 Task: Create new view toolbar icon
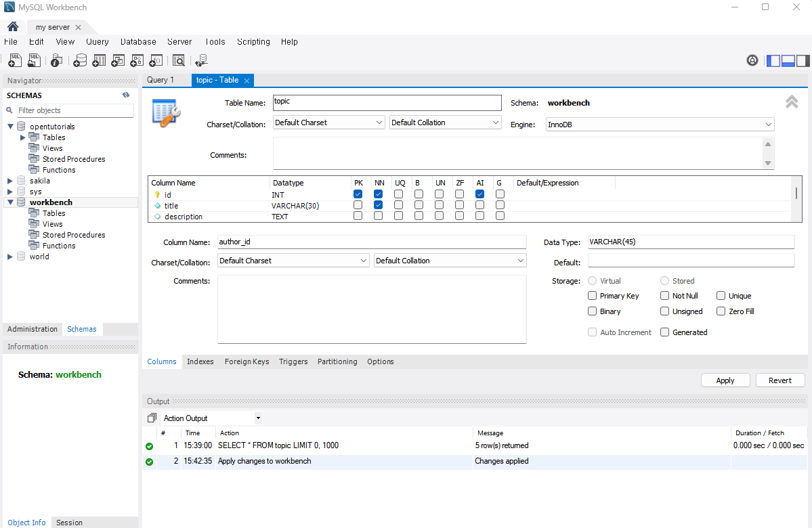pyautogui.click(x=118, y=60)
